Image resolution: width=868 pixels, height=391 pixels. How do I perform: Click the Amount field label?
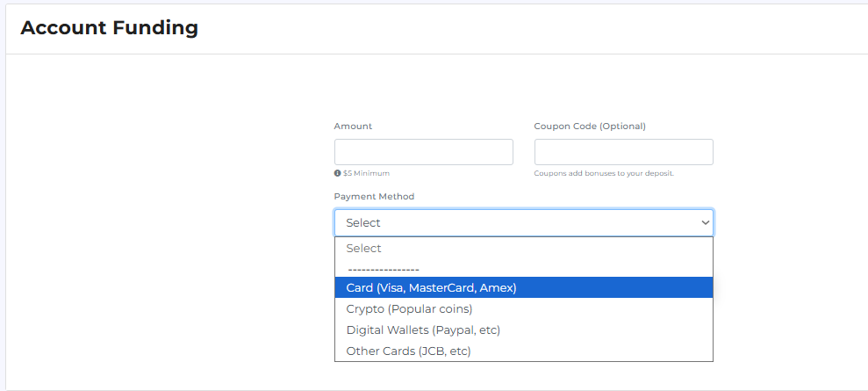(x=353, y=127)
